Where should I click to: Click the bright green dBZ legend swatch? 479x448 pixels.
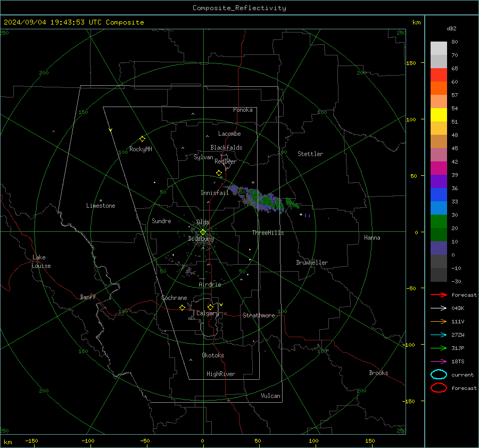coord(439,222)
